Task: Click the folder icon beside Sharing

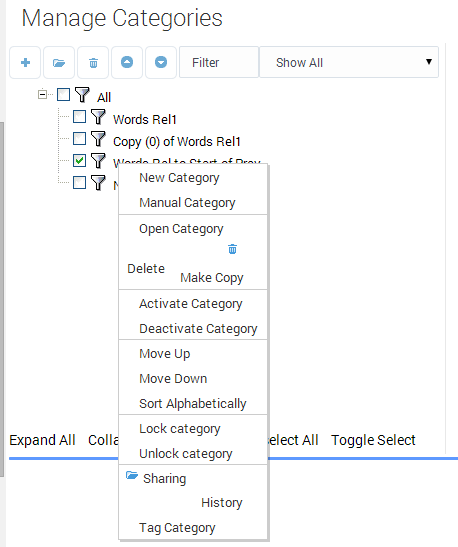Action: point(132,475)
